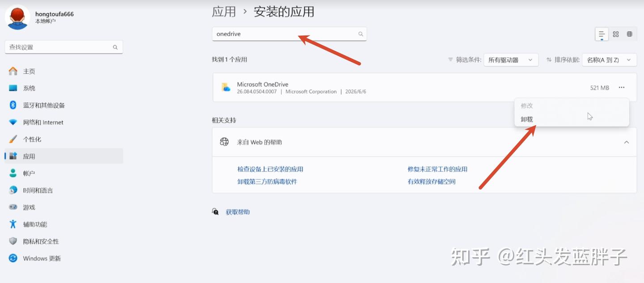Click the 来自 Web 的帮助 header text
This screenshot has width=644, height=283.
(259, 142)
